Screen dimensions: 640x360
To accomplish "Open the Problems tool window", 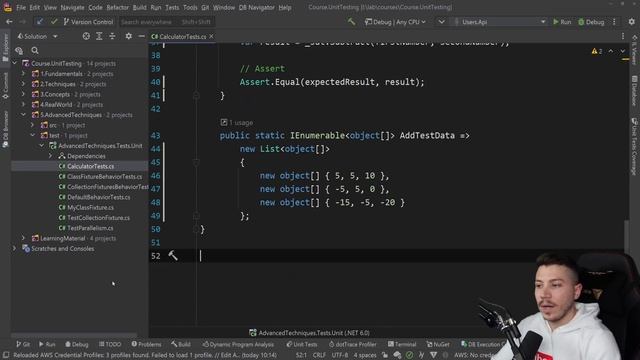I will [x=146, y=344].
